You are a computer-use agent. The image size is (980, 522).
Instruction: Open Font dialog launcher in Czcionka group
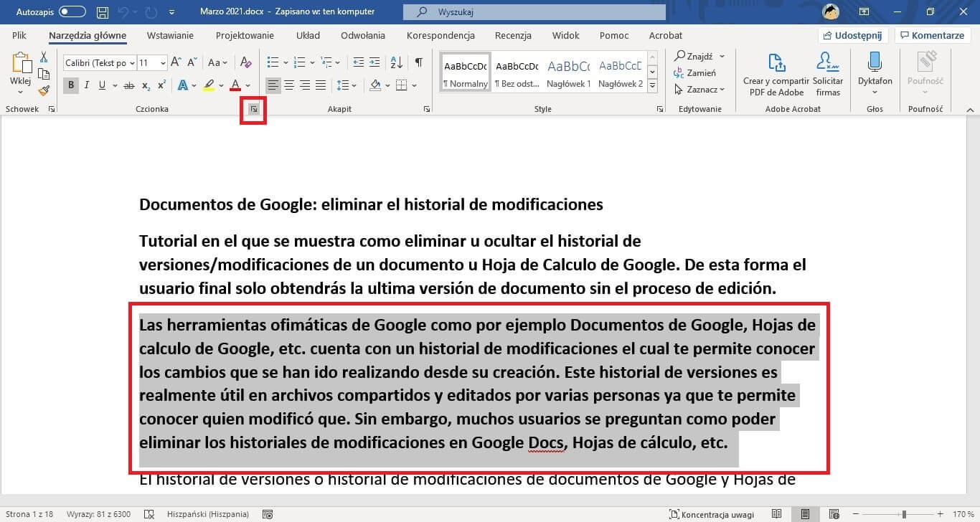pos(253,109)
